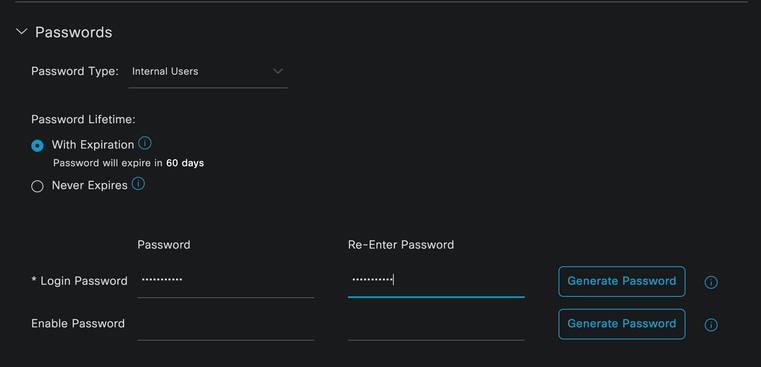The image size is (761, 367).
Task: Open info icon on Login Password row
Action: [x=711, y=283]
